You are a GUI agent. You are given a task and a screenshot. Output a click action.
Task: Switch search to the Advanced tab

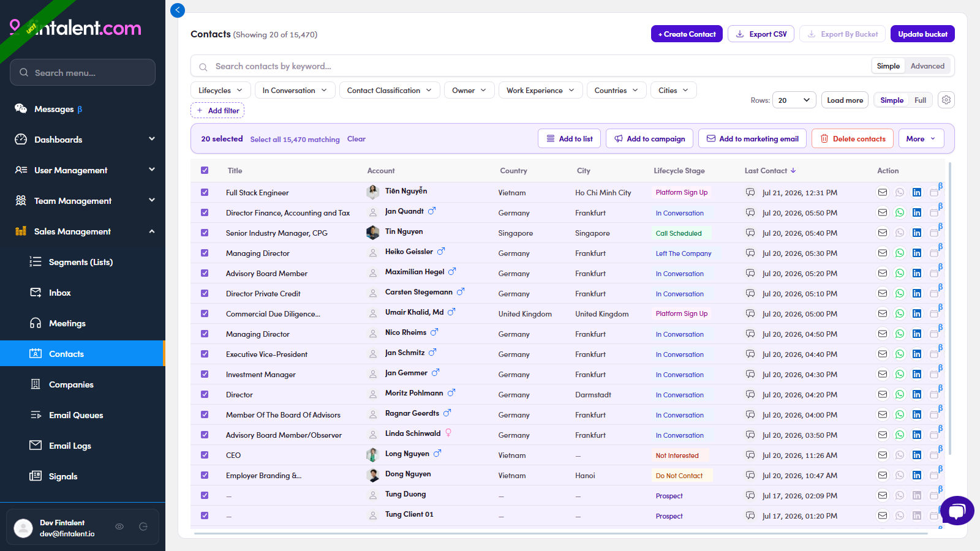click(x=927, y=66)
